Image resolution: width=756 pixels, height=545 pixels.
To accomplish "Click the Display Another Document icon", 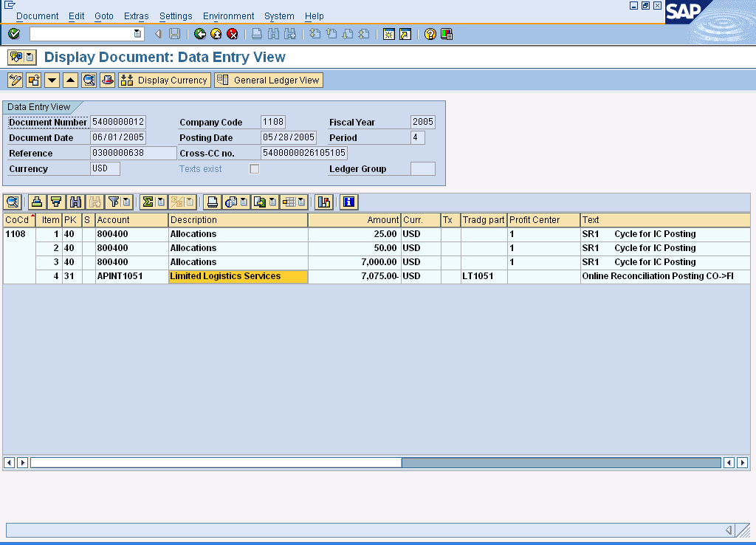I will point(33,80).
